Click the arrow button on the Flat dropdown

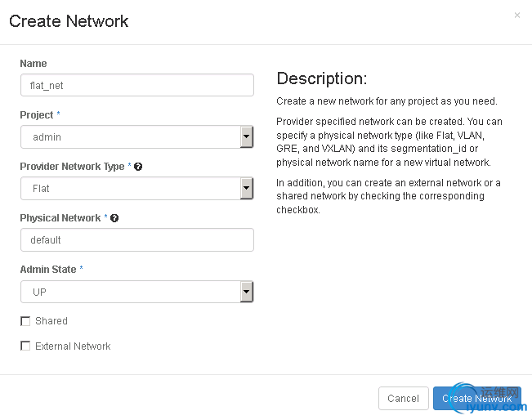(x=246, y=189)
